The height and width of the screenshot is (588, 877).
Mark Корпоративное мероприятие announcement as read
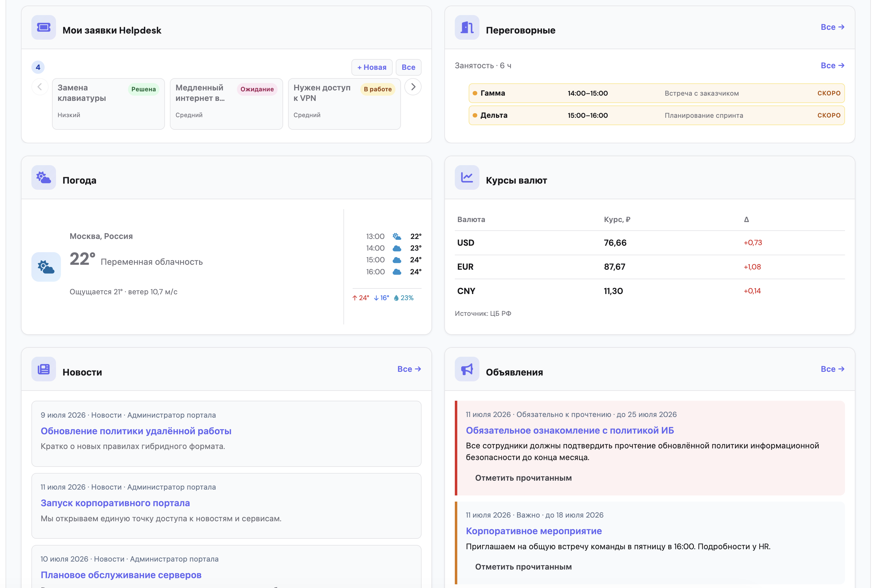point(523,567)
